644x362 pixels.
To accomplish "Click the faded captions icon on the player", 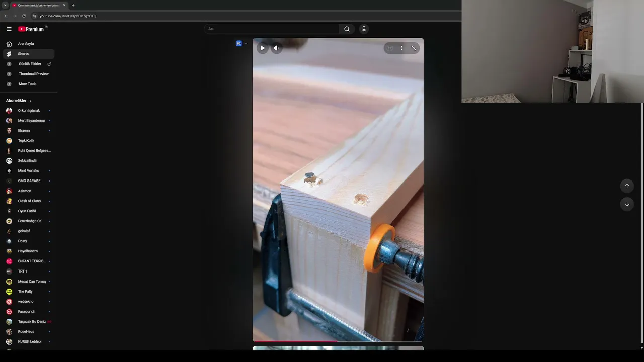I will pos(389,48).
